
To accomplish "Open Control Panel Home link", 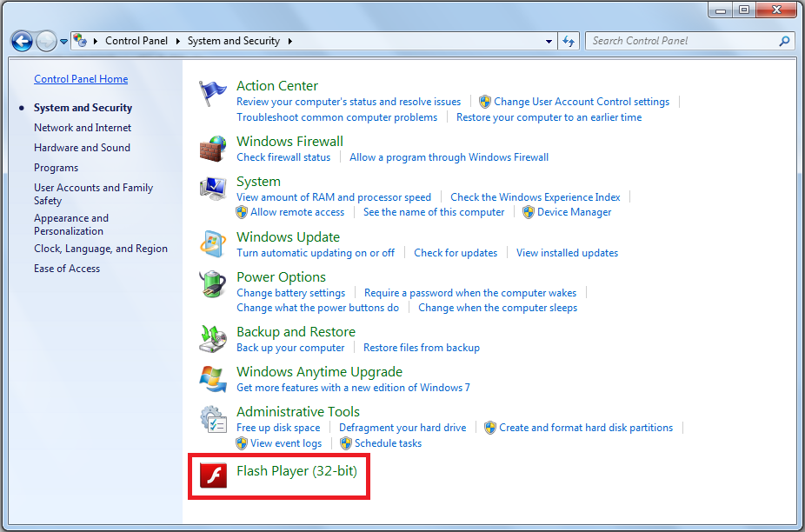I will pos(81,79).
